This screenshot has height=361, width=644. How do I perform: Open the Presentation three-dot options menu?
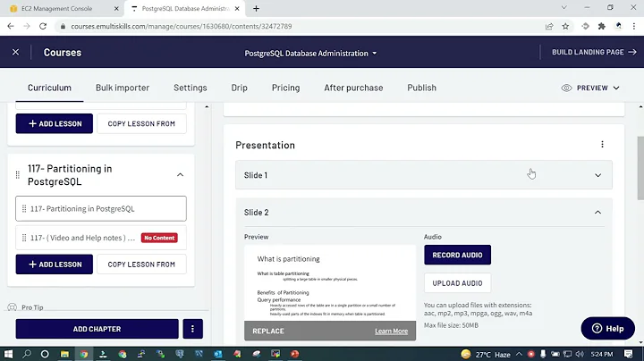[x=602, y=145]
